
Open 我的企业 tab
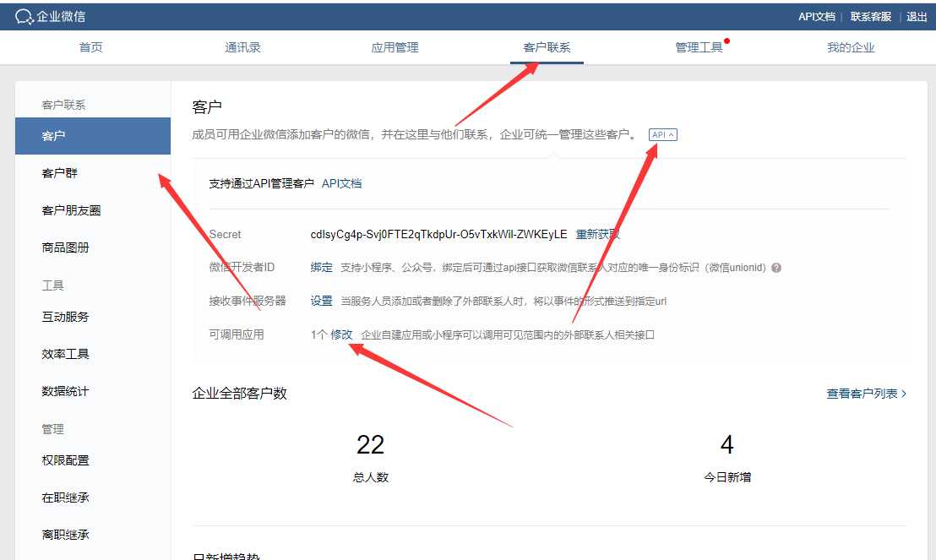coord(851,47)
